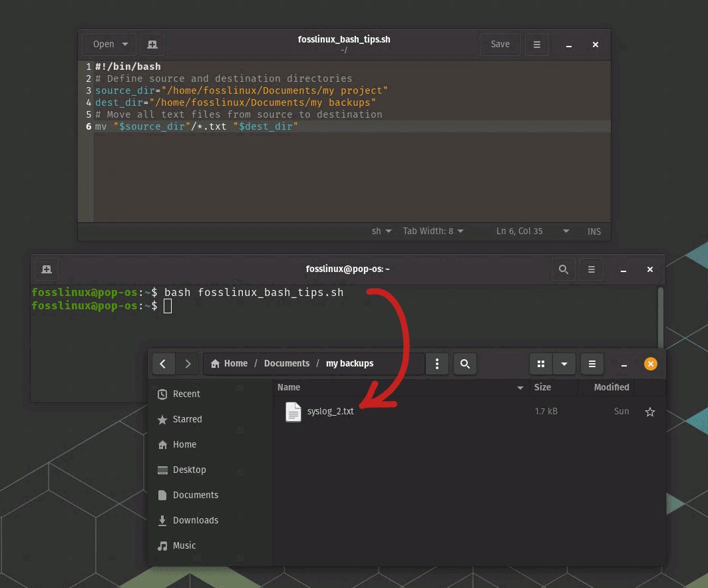Click the new tab icon in terminal
The image size is (708, 588).
47,269
